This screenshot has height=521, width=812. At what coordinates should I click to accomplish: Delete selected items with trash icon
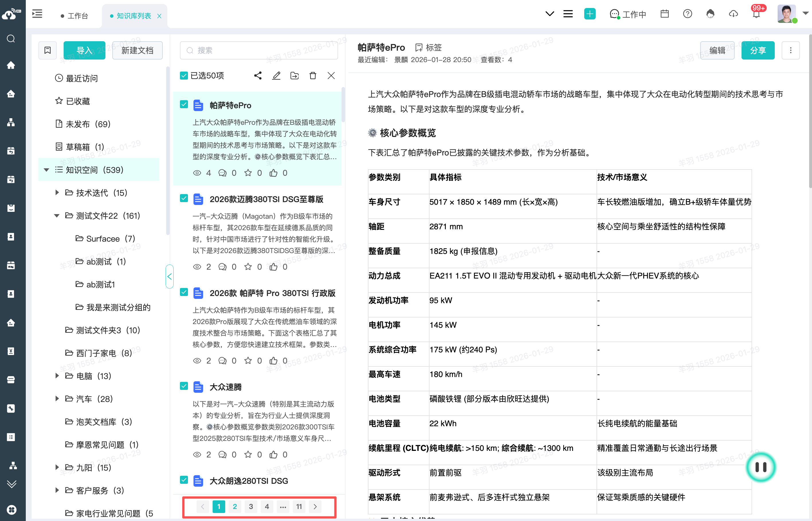(313, 76)
